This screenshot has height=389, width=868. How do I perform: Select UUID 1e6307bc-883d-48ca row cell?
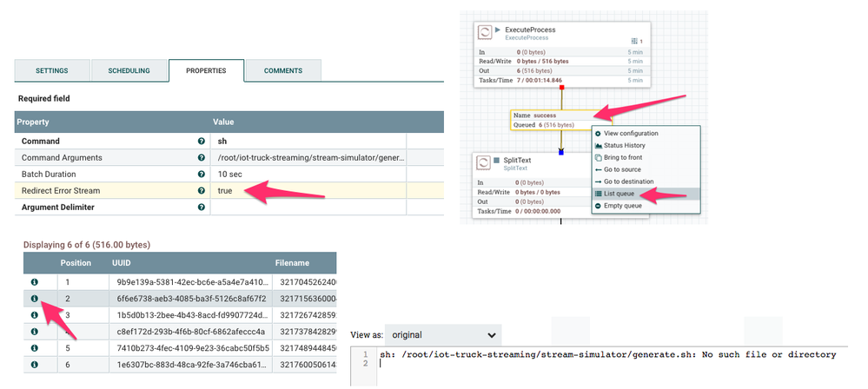[191, 365]
